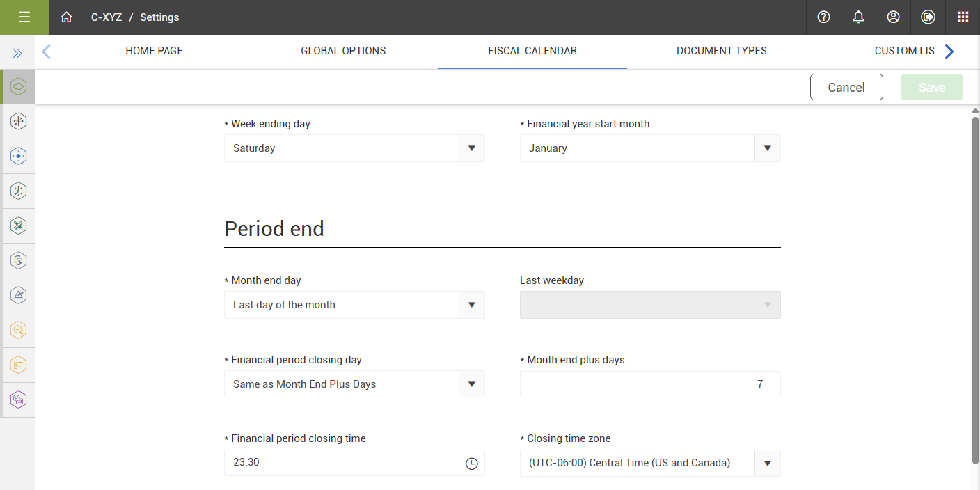Expand the Month end day dropdown
The height and width of the screenshot is (490, 980).
471,305
